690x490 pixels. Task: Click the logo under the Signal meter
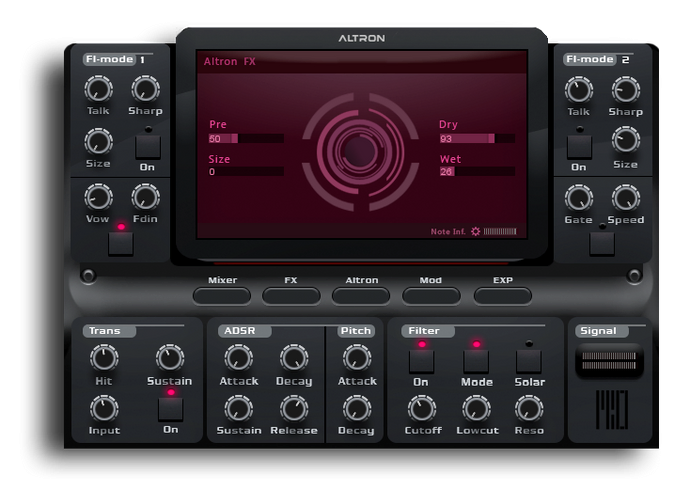click(612, 410)
